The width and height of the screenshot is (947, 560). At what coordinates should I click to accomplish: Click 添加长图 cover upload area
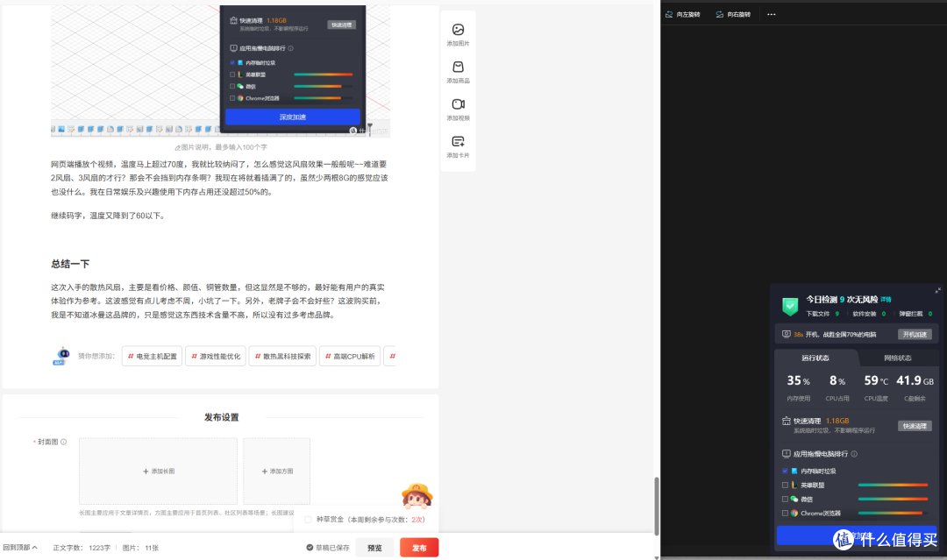click(x=158, y=471)
